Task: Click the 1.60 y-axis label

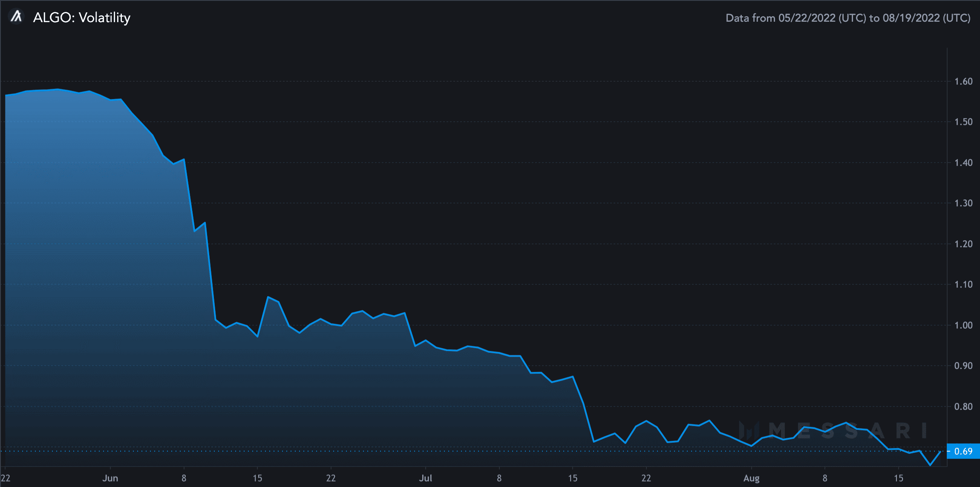Action: pyautogui.click(x=963, y=81)
